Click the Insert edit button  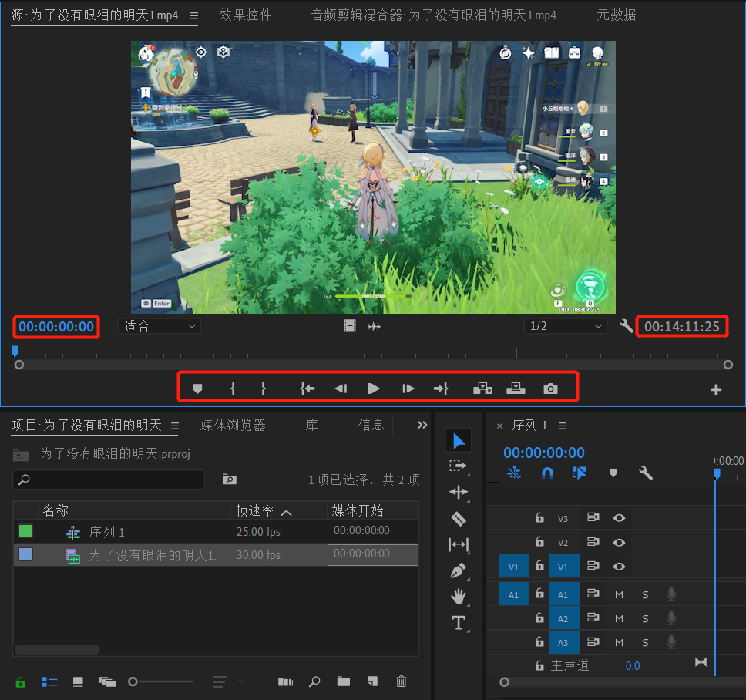pos(482,389)
